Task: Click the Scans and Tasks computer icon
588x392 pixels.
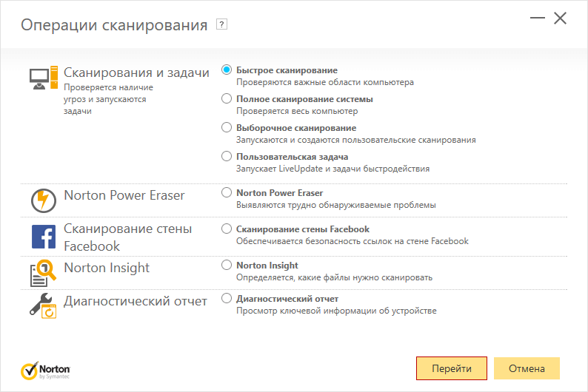Action: point(44,78)
